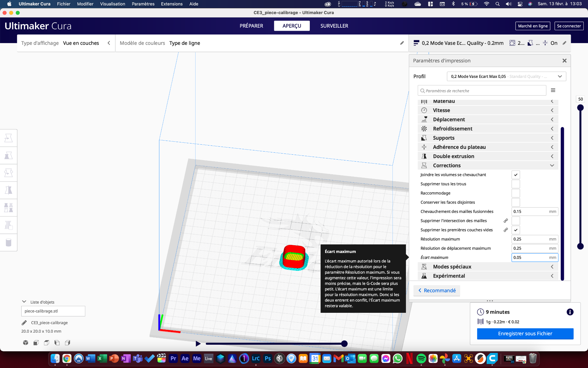588x368 pixels.
Task: Click the top handle of layer slider
Action: pos(580,108)
